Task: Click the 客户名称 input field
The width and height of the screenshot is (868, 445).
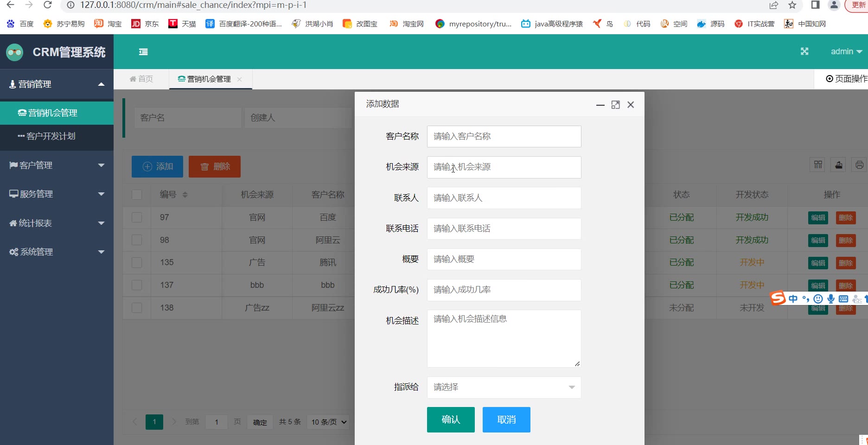Action: 504,137
